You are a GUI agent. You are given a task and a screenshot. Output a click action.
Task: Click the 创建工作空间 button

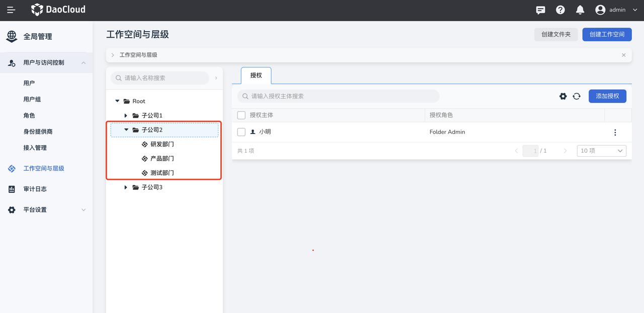pyautogui.click(x=607, y=34)
